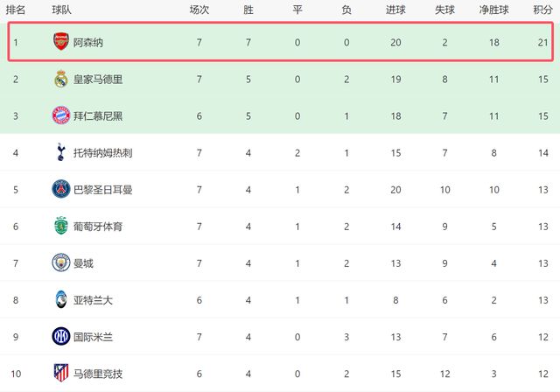
Task: Sort table by 积分 column header
Action: [542, 10]
